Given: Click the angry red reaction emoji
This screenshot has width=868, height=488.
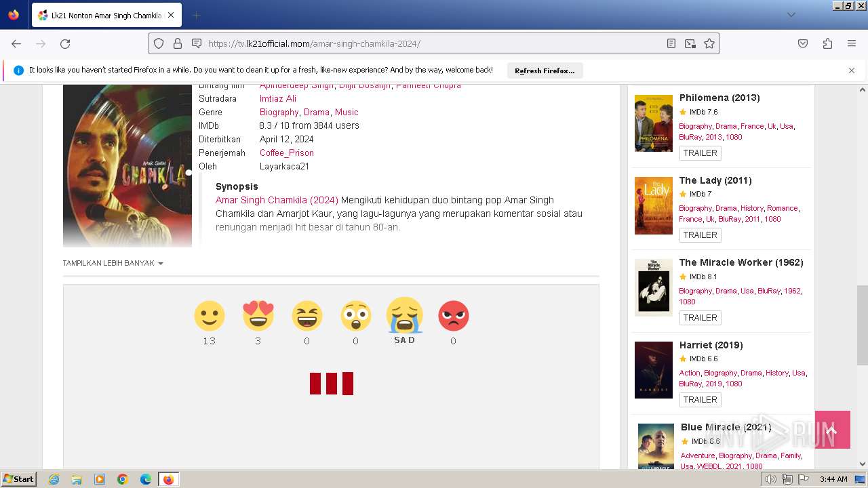Looking at the screenshot, I should pos(453,316).
